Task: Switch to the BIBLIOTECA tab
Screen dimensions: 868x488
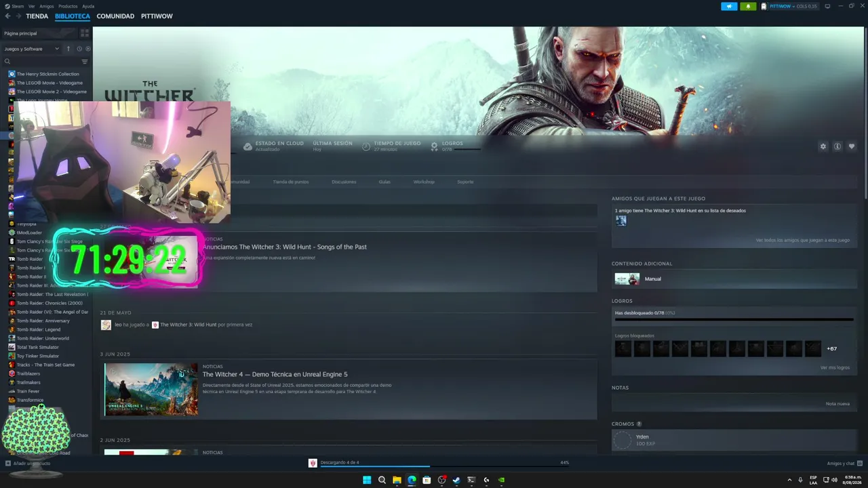Action: point(73,16)
